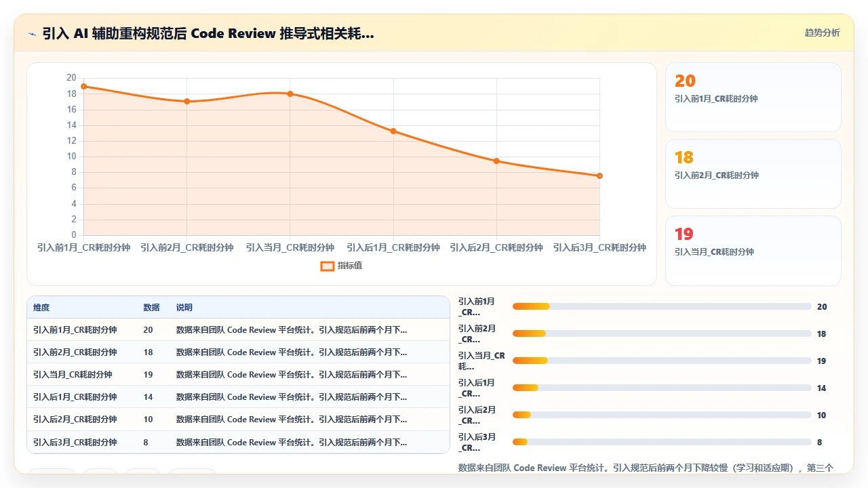Select table cell 引入前2月_CR耗时分钟 in 维度 column
The height and width of the screenshot is (488, 868).
tap(75, 352)
